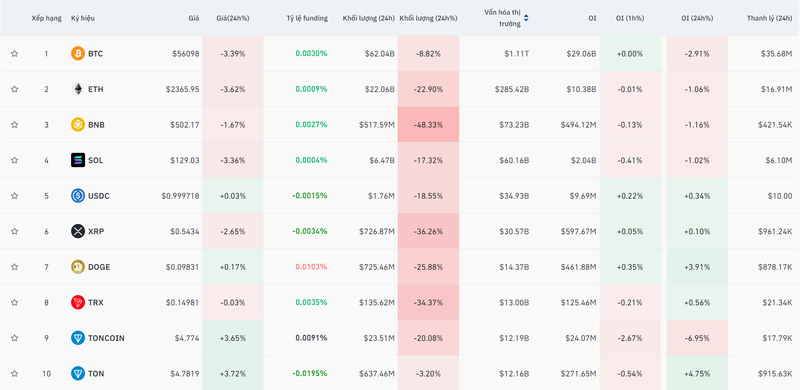
Task: Click the OI (24h%) column header
Action: tap(697, 18)
